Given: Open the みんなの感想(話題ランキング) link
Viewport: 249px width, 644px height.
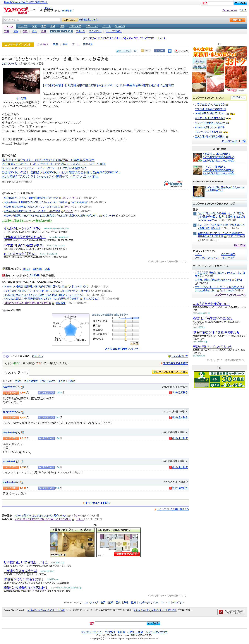Looking at the screenshot, I should (x=122, y=349).
